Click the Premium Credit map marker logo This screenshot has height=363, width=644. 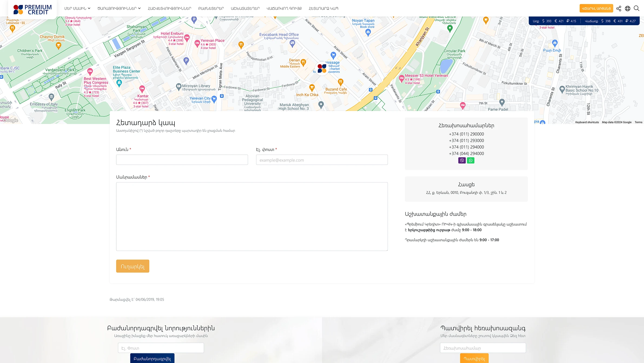(x=322, y=68)
